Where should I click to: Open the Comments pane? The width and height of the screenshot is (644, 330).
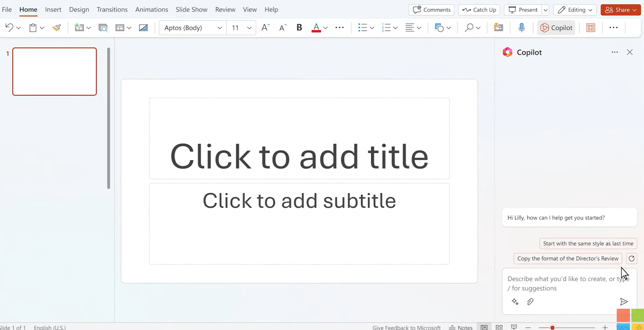point(431,10)
